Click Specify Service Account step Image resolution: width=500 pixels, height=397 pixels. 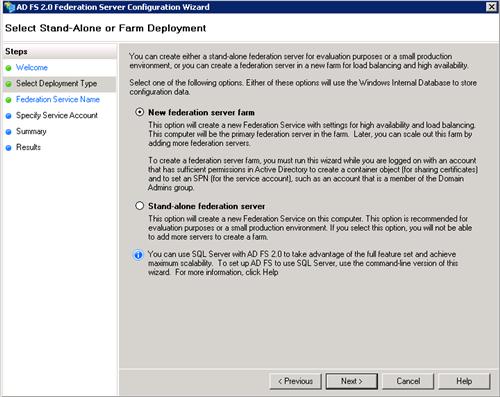pos(57,115)
